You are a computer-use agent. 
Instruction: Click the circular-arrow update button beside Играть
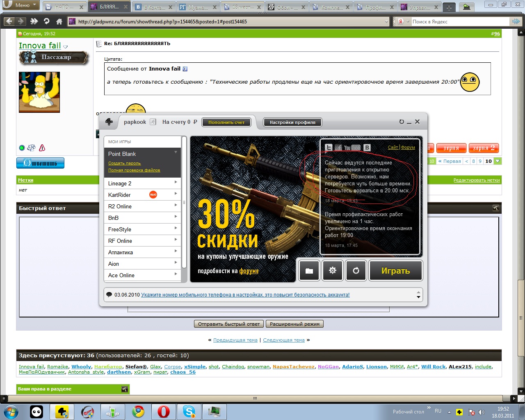pos(356,271)
